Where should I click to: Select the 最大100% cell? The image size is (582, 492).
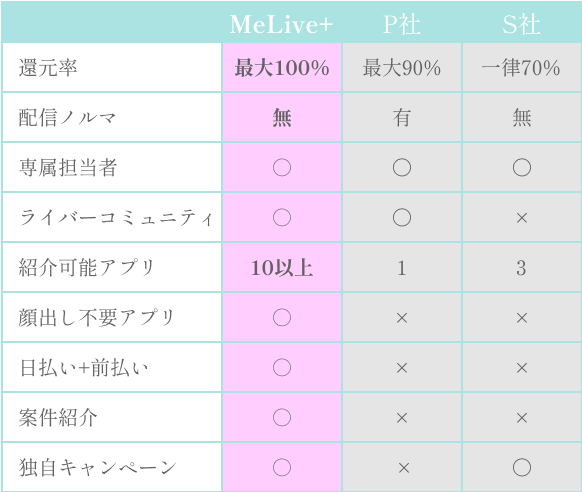282,68
